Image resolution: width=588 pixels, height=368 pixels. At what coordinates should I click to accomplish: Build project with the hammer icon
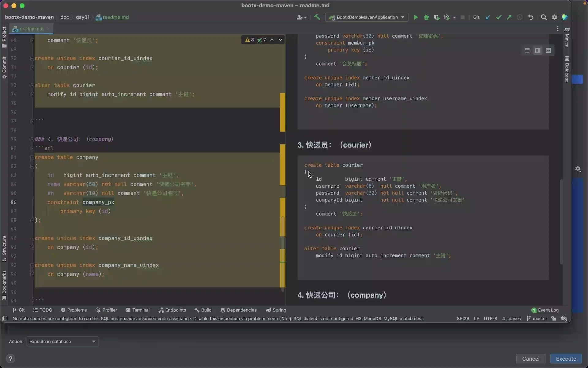point(317,17)
